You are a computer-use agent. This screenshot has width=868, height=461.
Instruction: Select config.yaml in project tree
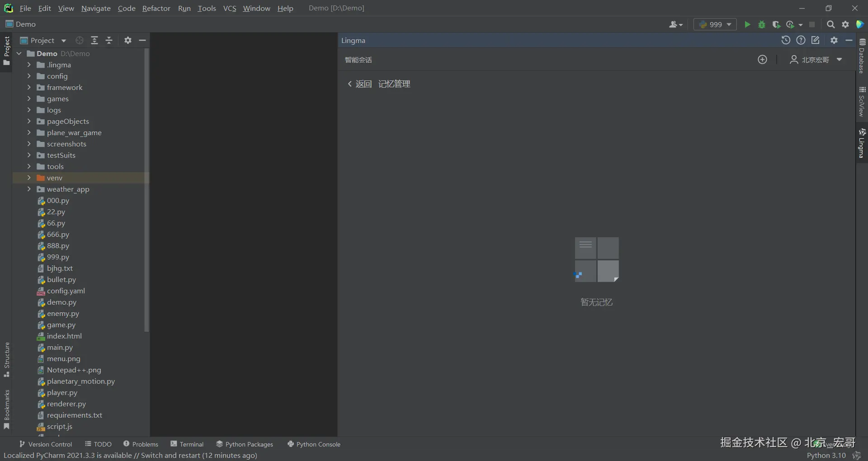coord(66,291)
